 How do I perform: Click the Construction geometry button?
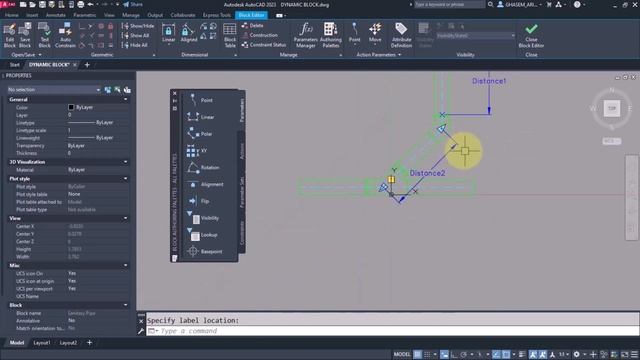[260, 35]
